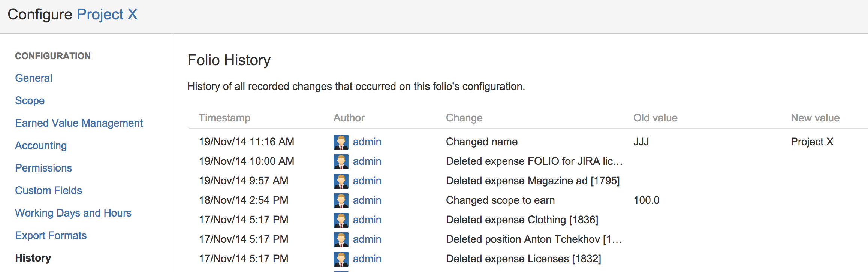Open the Custom Fields section

pos(48,190)
